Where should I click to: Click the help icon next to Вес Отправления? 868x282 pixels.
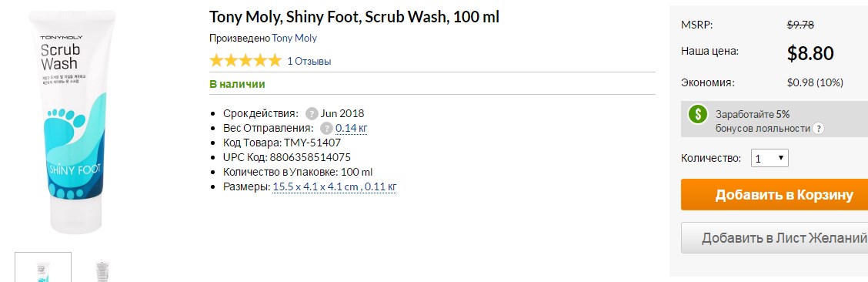click(326, 129)
